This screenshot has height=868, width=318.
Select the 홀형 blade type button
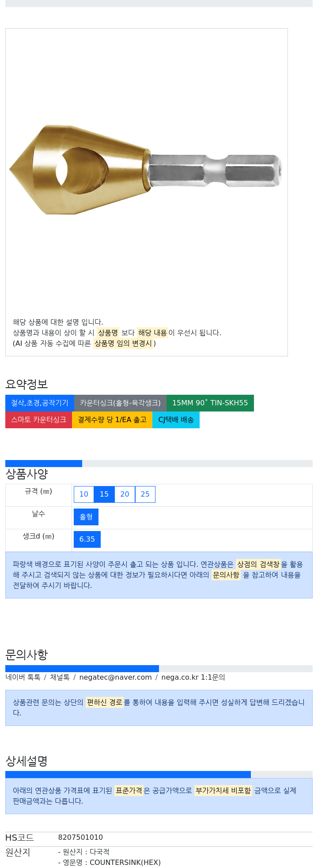point(86,517)
